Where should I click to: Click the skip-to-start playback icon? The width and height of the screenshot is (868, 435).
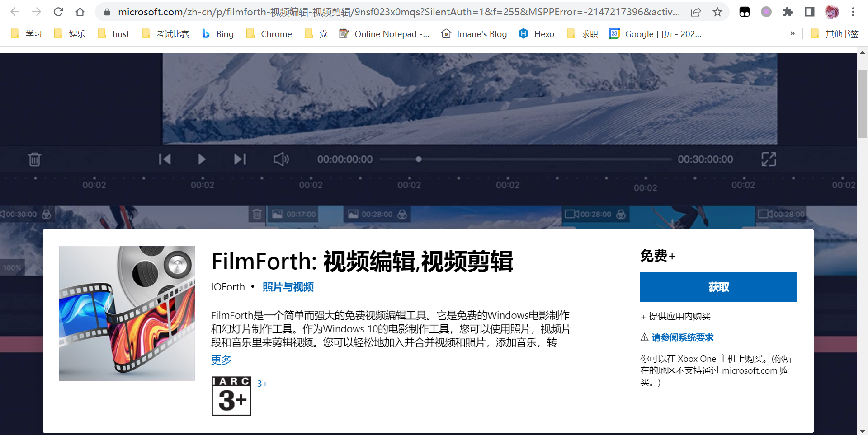[x=165, y=159]
